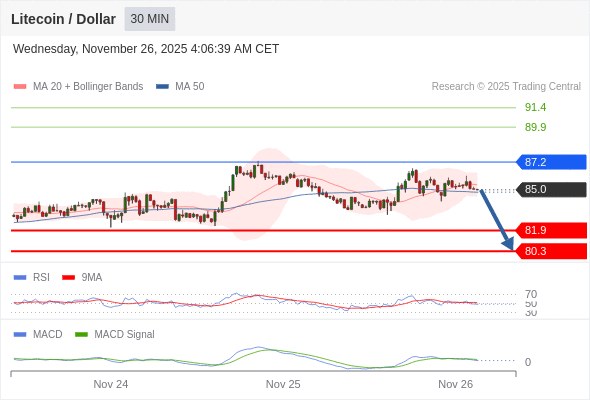Click the MACD legend color swatch
The width and height of the screenshot is (590, 400).
[20, 335]
